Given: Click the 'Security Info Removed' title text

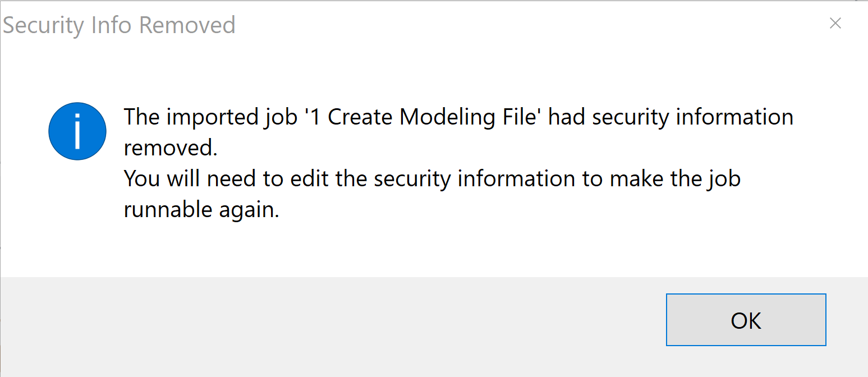Looking at the screenshot, I should (119, 26).
